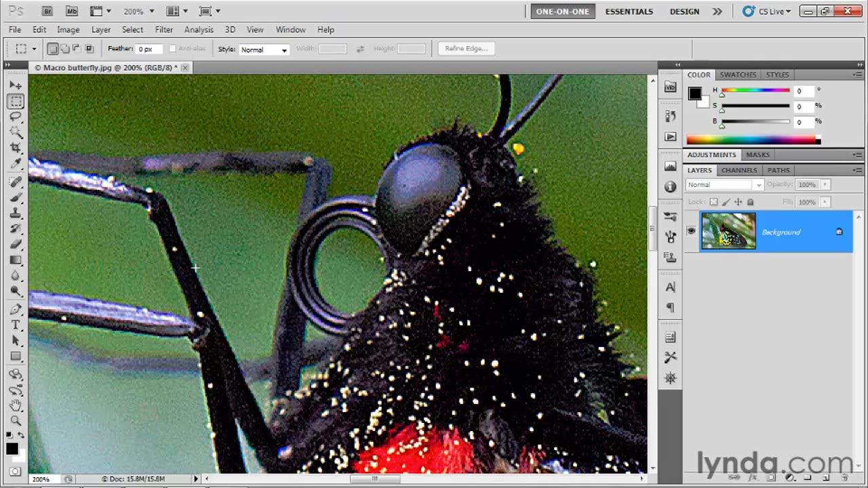Viewport: 868px width, 488px height.
Task: Click the Feather input field
Action: point(149,49)
